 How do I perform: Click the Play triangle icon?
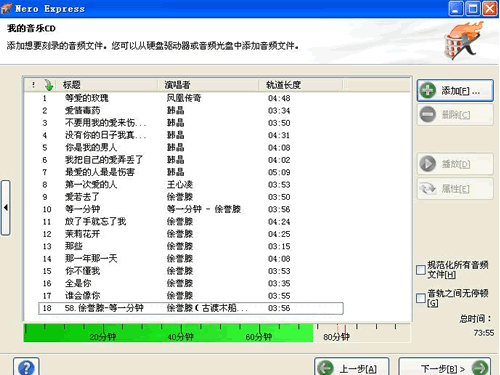tap(428, 164)
